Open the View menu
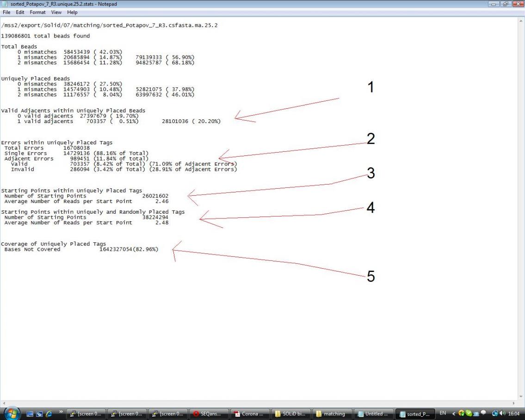Image resolution: width=525 pixels, height=420 pixels. pyautogui.click(x=56, y=12)
